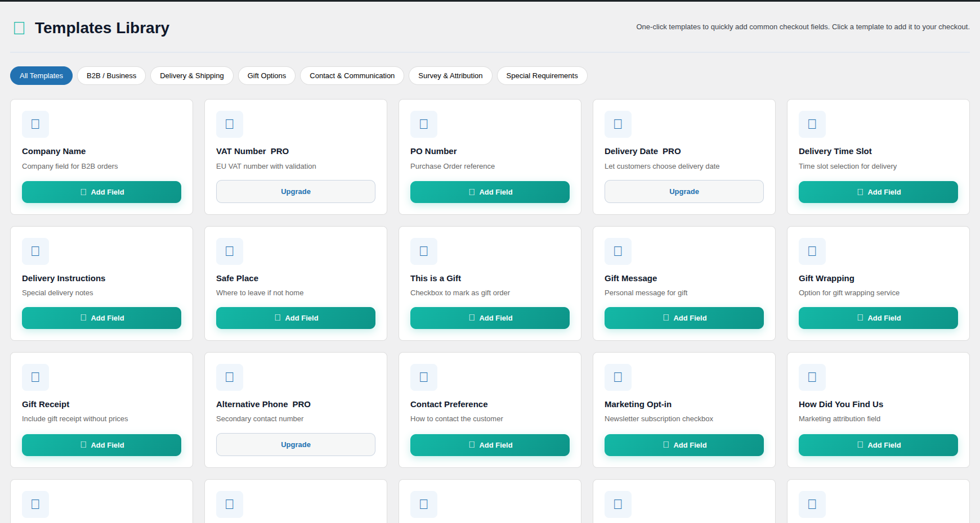Click the Gift Wrapping card icon
This screenshot has width=980, height=523.
click(x=812, y=251)
